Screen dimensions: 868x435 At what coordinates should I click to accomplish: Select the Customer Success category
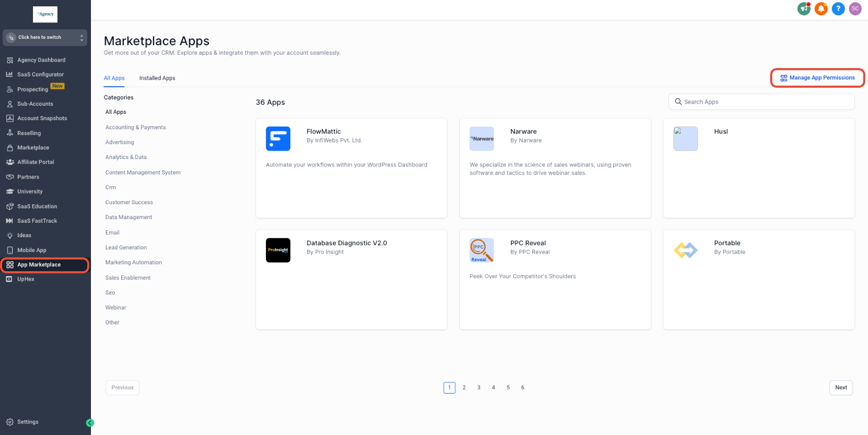129,203
